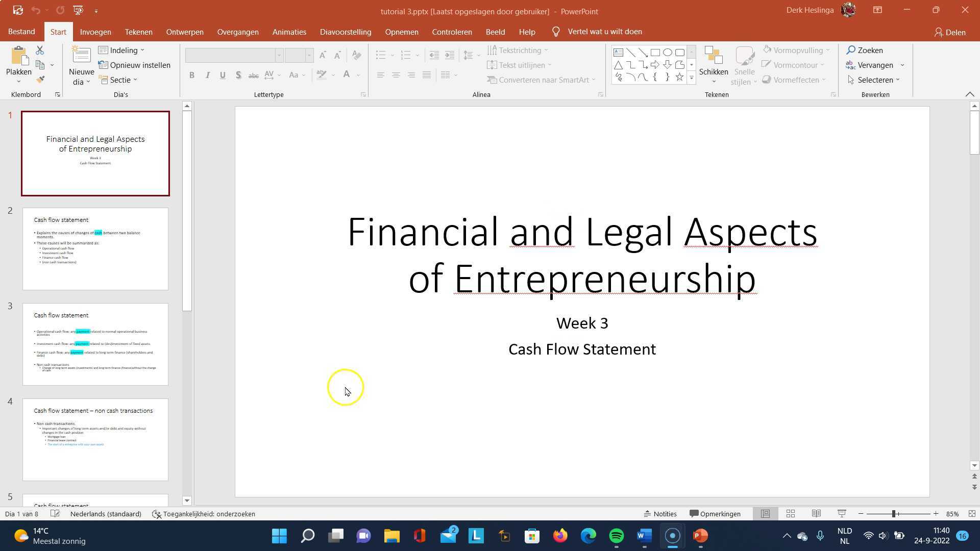Click the zoom slider handle

pos(894,514)
